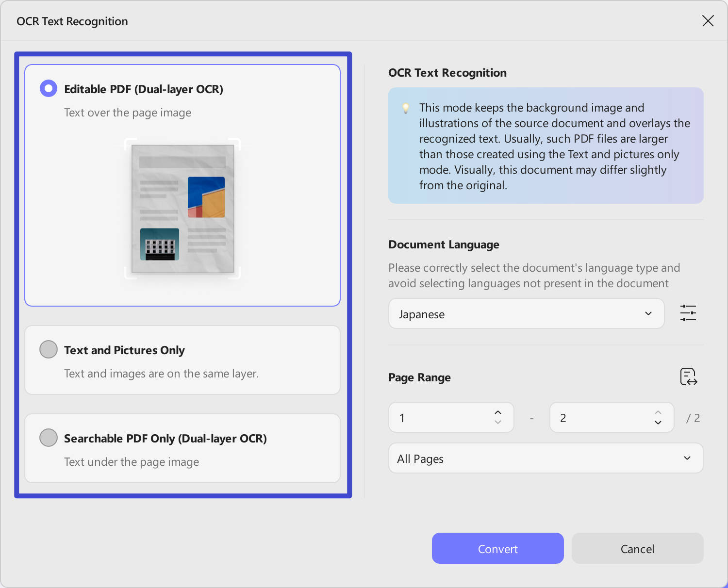Decrease the end page number
The height and width of the screenshot is (588, 728).
[658, 423]
